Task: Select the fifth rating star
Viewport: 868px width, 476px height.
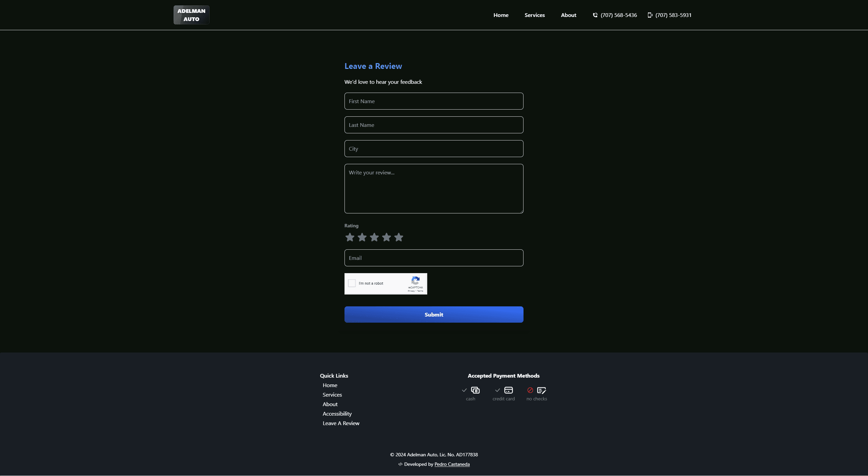Action: (x=399, y=237)
